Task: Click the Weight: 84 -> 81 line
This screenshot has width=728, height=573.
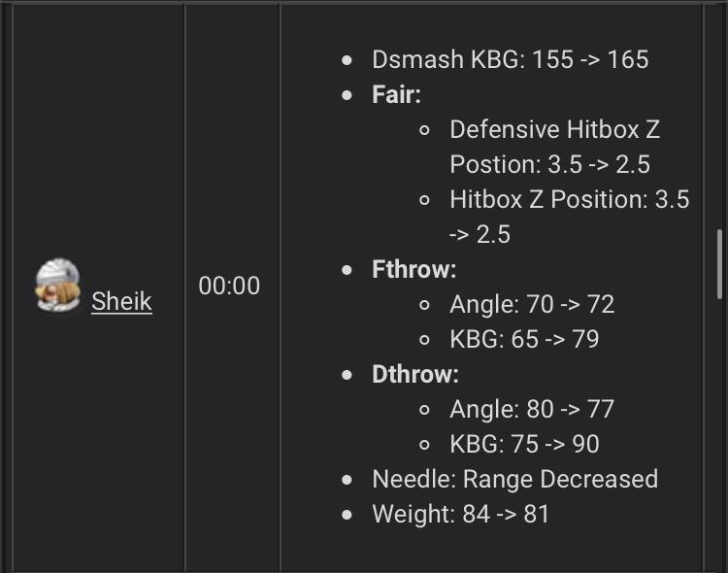Action: [x=460, y=515]
